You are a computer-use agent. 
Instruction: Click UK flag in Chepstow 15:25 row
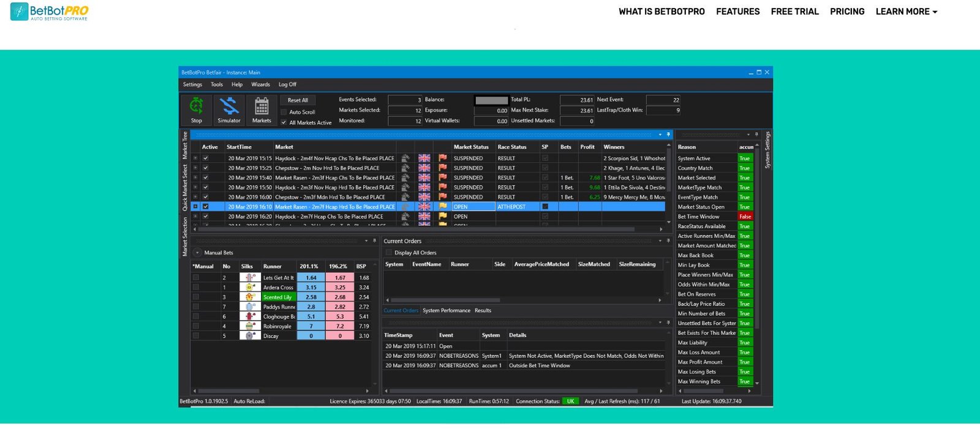click(x=424, y=168)
